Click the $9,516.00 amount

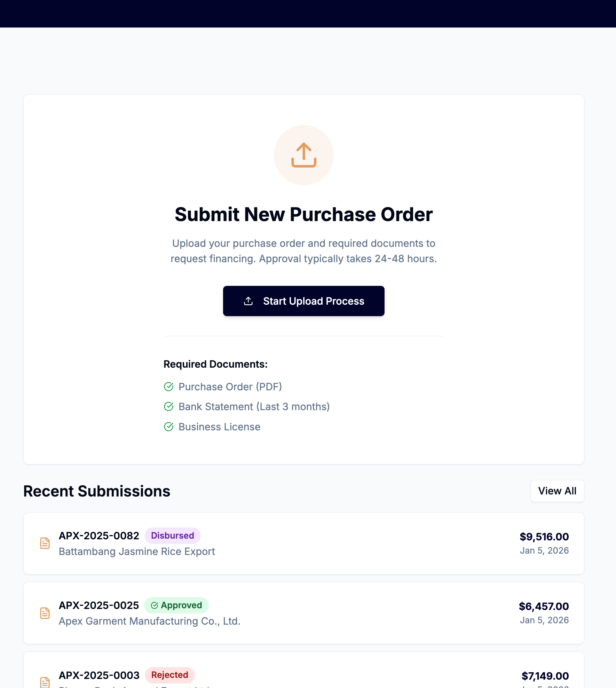pyautogui.click(x=544, y=537)
